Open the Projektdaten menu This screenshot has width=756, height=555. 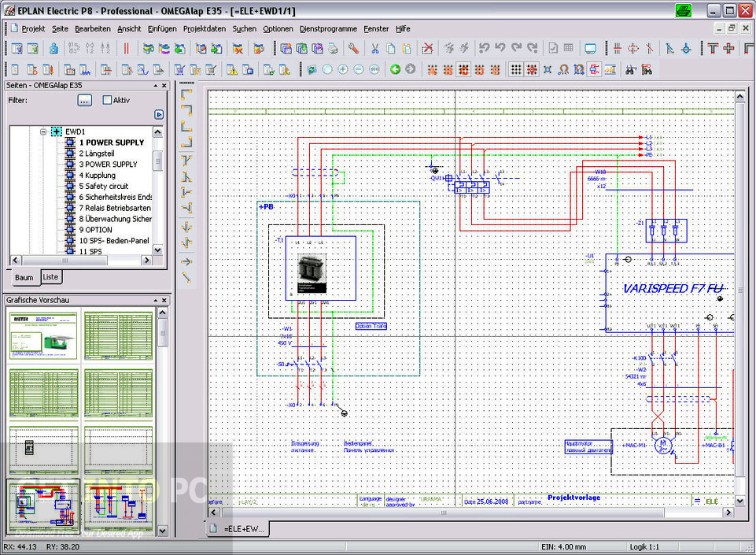(x=205, y=29)
